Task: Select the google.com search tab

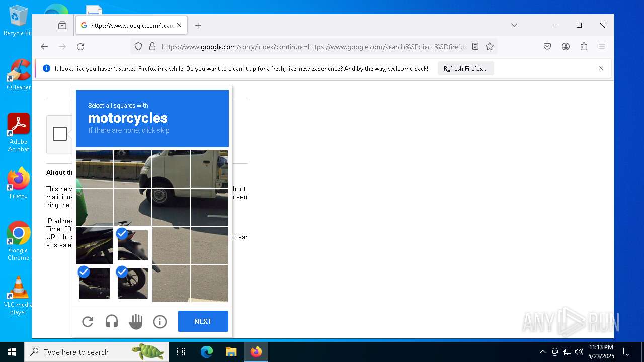Action: point(131,25)
